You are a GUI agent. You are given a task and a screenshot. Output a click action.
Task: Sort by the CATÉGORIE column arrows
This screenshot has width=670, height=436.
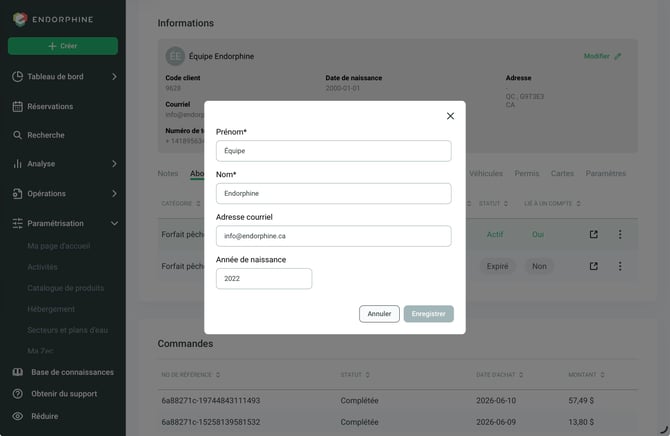[x=198, y=203]
